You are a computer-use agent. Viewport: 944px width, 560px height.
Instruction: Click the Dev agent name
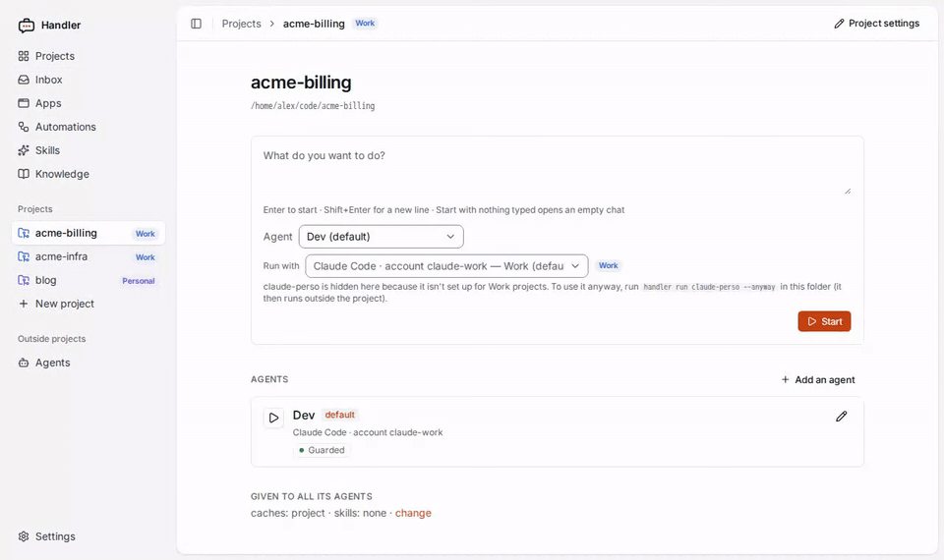(x=304, y=415)
